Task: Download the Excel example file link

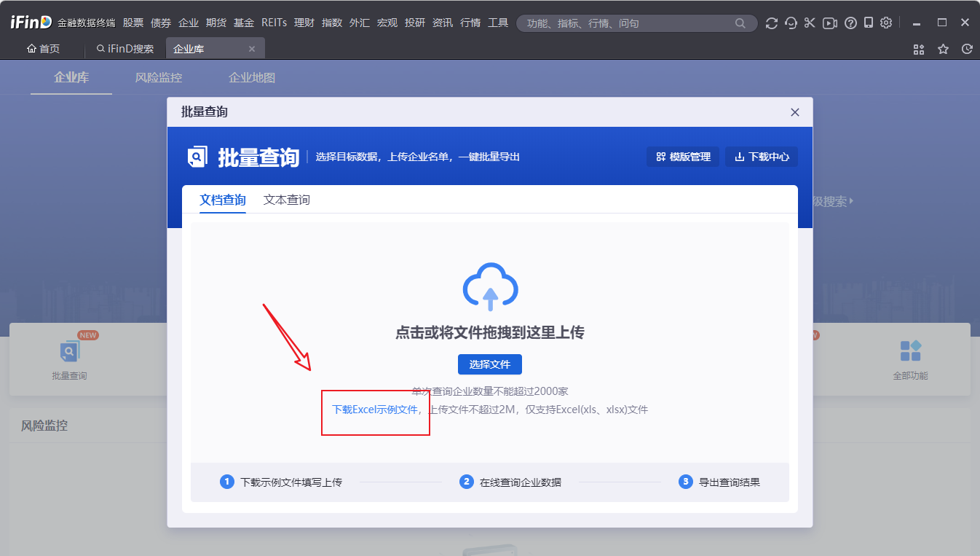Action: point(375,410)
